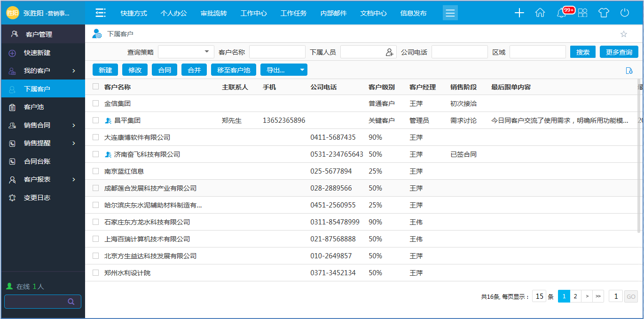
Task: Click the 搜索 button
Action: [582, 52]
